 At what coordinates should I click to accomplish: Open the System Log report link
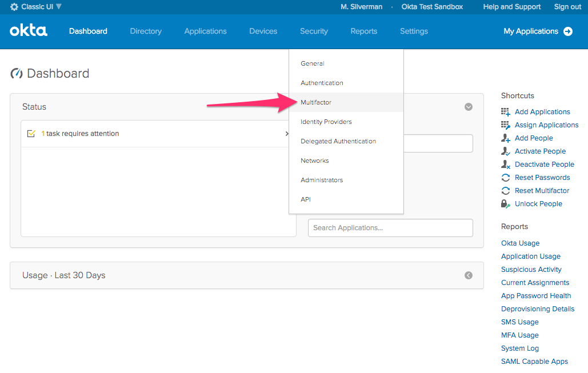[519, 348]
